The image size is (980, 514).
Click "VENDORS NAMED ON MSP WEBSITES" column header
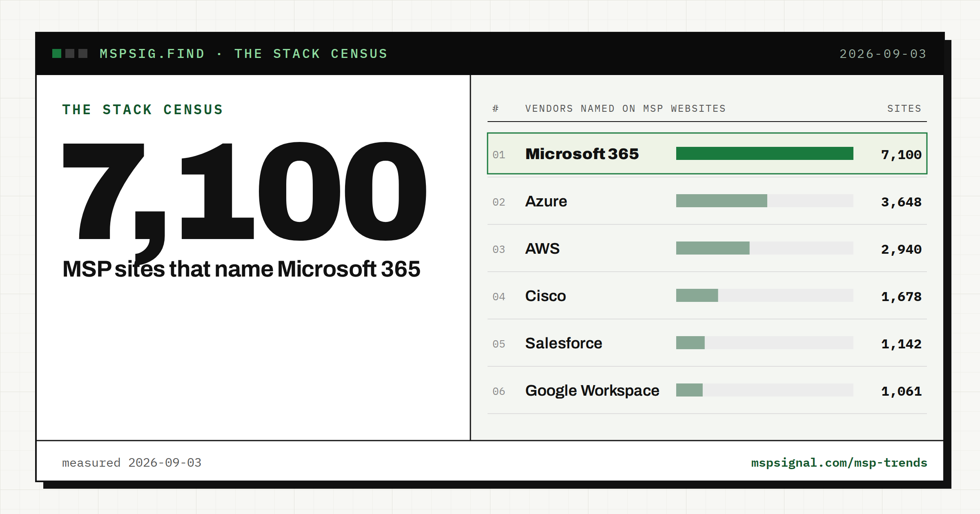[626, 109]
